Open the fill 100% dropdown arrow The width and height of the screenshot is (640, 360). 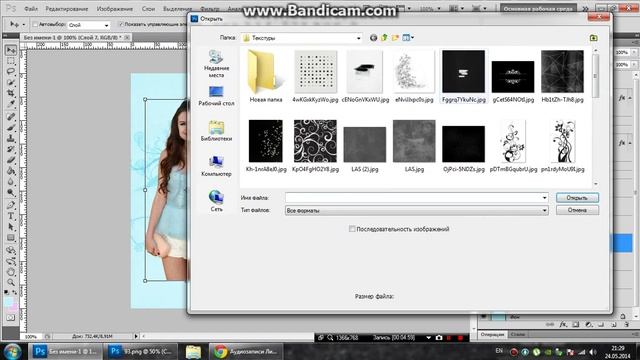pos(634,64)
